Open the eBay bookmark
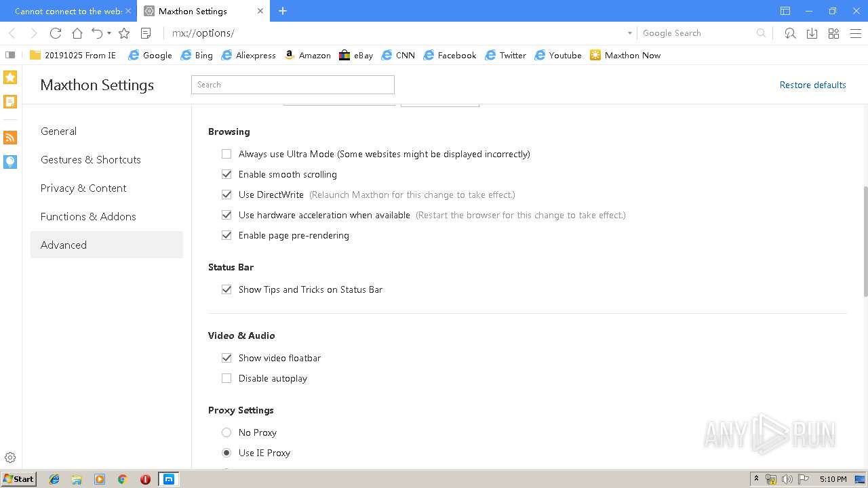 [x=356, y=55]
